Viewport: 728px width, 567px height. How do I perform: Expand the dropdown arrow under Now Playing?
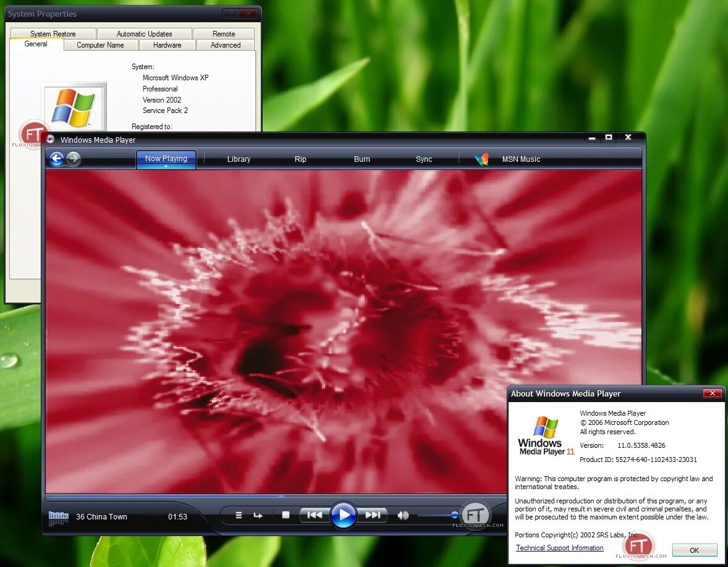pos(166,166)
